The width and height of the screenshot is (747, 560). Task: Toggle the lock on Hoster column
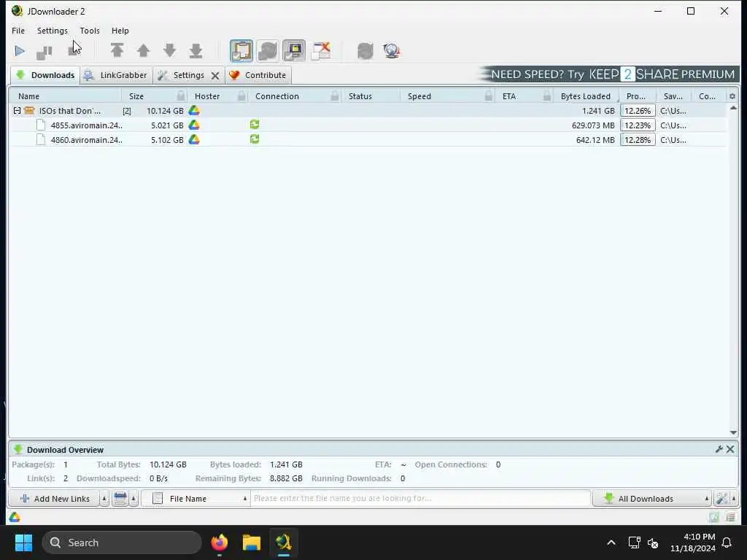coord(241,96)
